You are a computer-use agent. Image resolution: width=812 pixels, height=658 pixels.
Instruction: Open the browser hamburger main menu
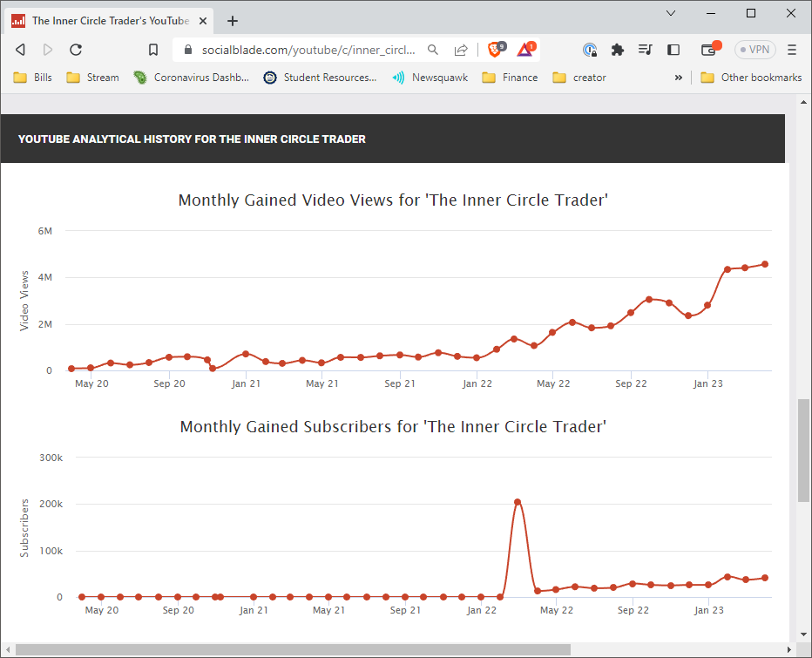792,50
